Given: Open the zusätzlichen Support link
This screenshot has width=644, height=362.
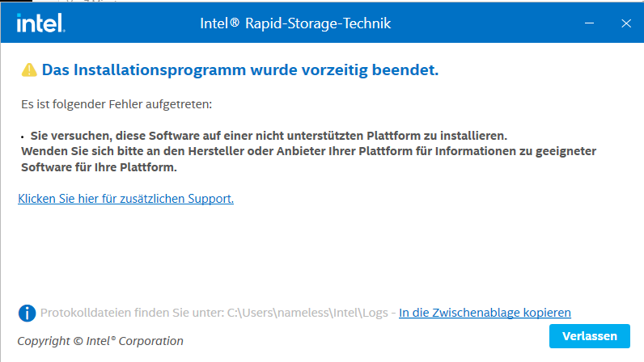Looking at the screenshot, I should (x=125, y=198).
